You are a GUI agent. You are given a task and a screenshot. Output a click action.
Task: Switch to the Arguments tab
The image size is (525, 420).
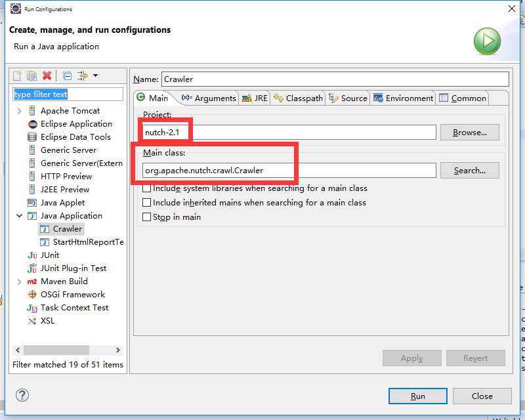(209, 98)
